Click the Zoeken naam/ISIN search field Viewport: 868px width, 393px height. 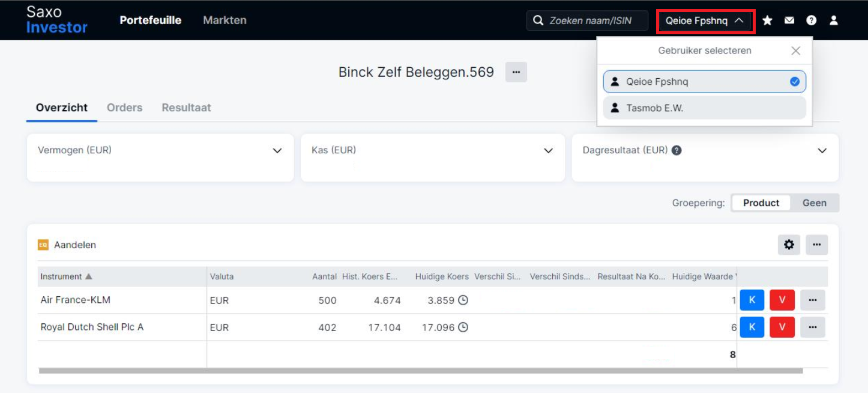pos(588,21)
